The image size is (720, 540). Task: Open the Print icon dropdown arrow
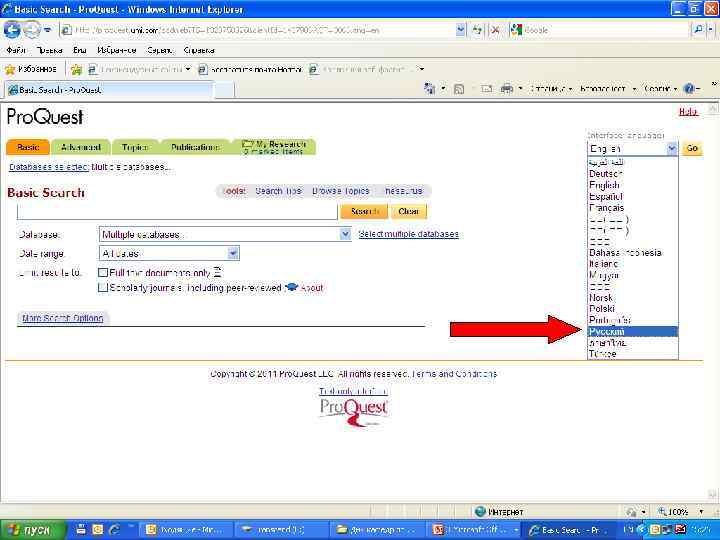520,89
